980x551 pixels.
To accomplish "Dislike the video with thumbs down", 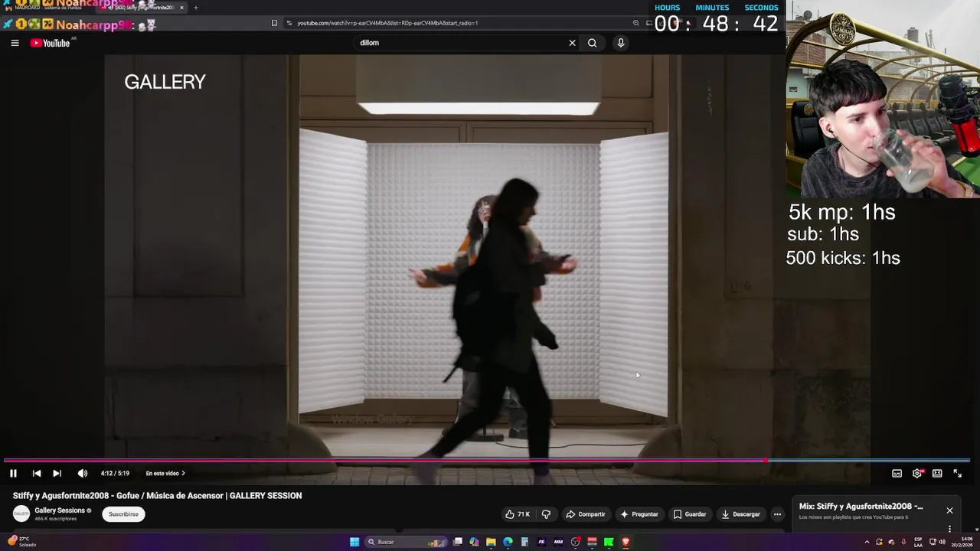I will coord(546,514).
